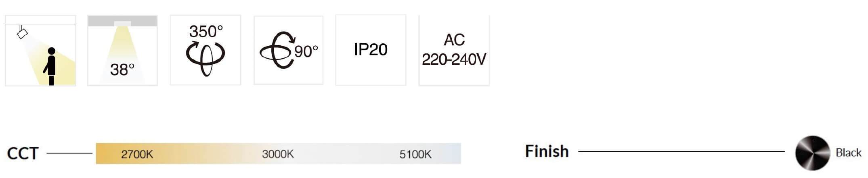The width and height of the screenshot is (868, 178).
Task: Pick the 5100K cool color temperature
Action: click(x=415, y=154)
